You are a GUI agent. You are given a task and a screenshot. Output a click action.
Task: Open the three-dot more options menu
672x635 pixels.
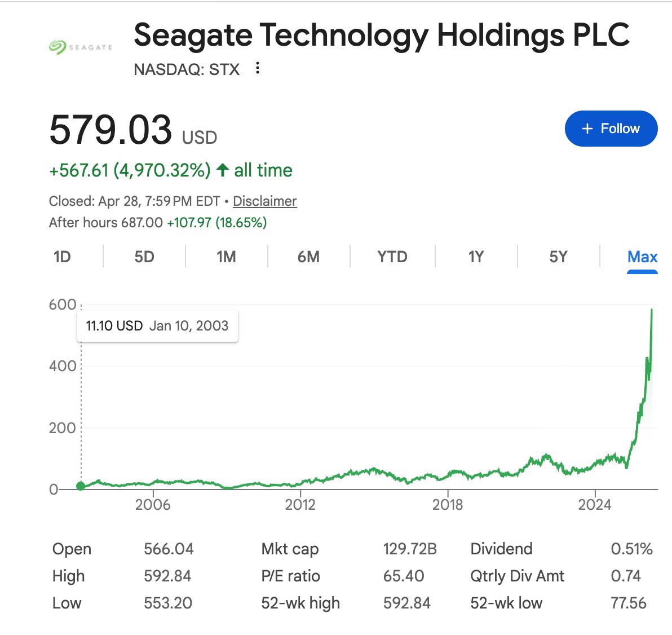(258, 68)
